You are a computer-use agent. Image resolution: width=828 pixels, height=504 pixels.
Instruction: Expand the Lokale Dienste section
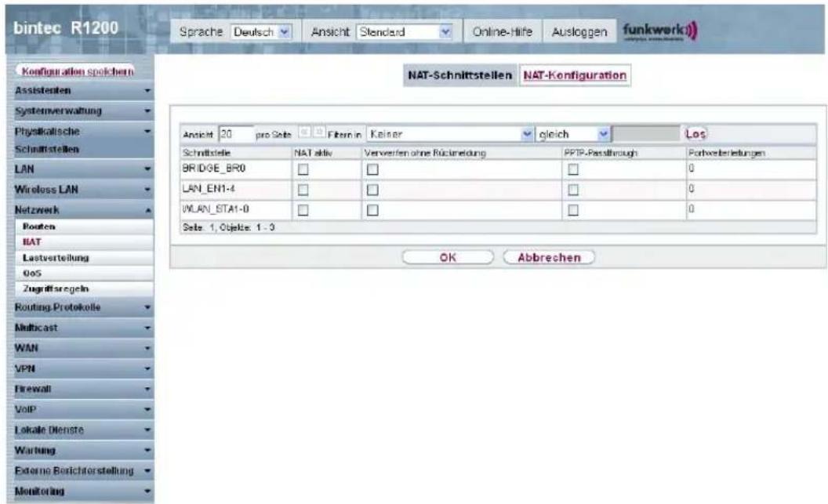pos(83,430)
